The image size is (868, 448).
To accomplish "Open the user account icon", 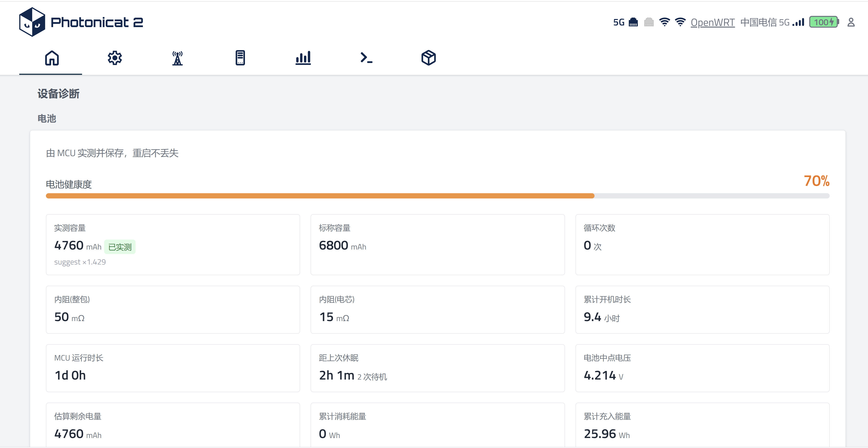I will pyautogui.click(x=851, y=22).
